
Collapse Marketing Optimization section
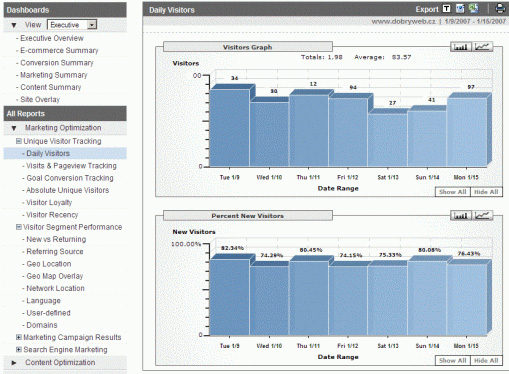click(14, 128)
